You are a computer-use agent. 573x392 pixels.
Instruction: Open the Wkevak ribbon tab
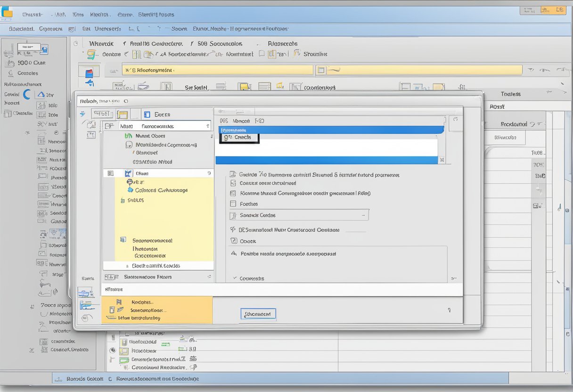[x=101, y=44]
